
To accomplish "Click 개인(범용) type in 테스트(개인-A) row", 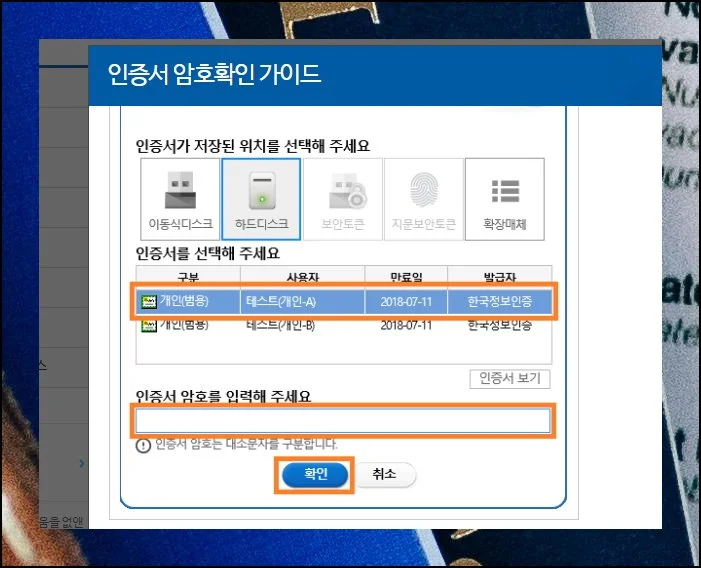I will coord(184,301).
